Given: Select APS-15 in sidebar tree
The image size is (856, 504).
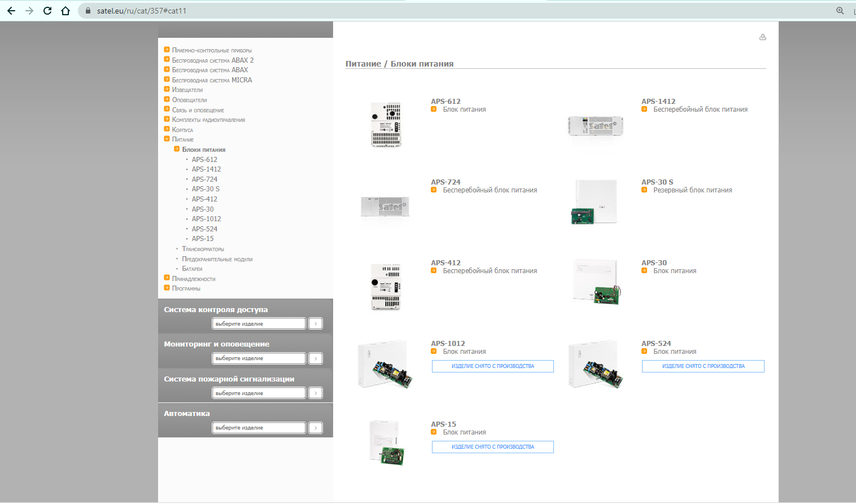Looking at the screenshot, I should 203,239.
